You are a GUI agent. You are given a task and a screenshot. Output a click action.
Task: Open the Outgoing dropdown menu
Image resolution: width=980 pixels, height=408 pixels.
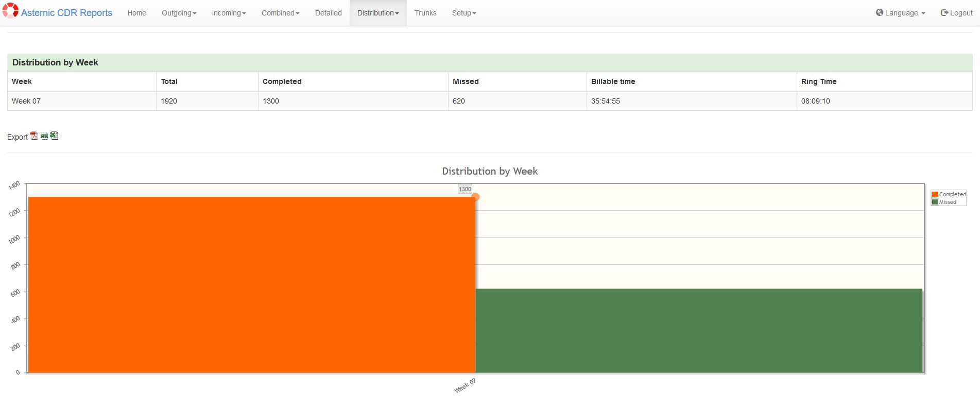(x=179, y=13)
